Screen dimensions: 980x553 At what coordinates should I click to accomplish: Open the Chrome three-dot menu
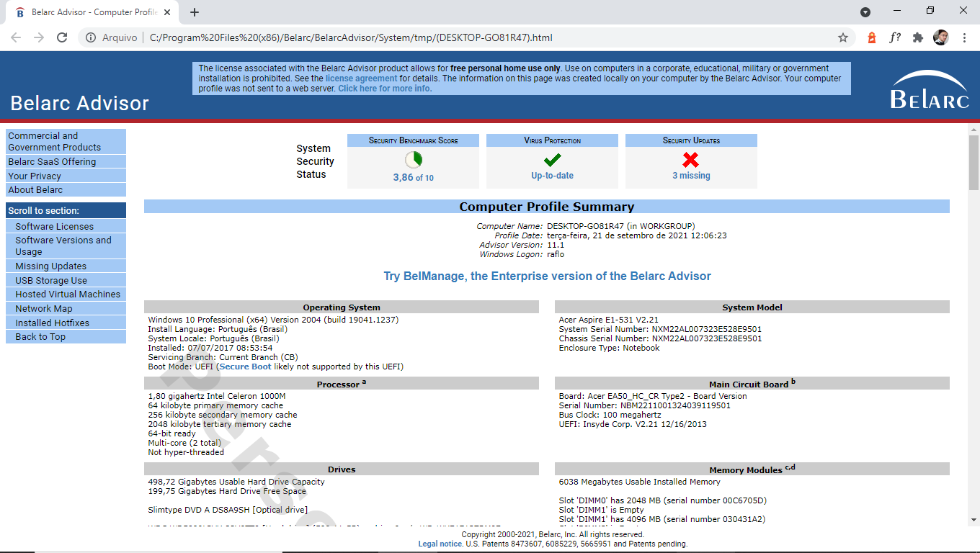(x=964, y=37)
